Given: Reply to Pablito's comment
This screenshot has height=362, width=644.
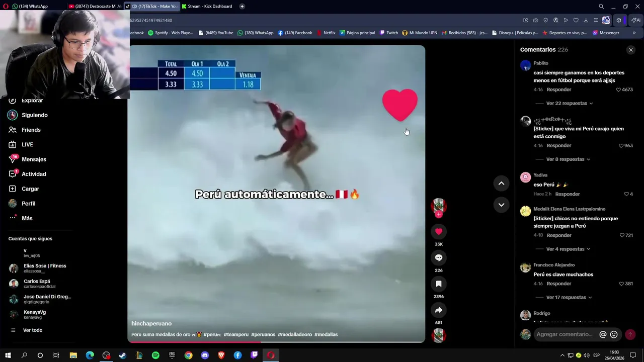Looking at the screenshot, I should (559, 89).
